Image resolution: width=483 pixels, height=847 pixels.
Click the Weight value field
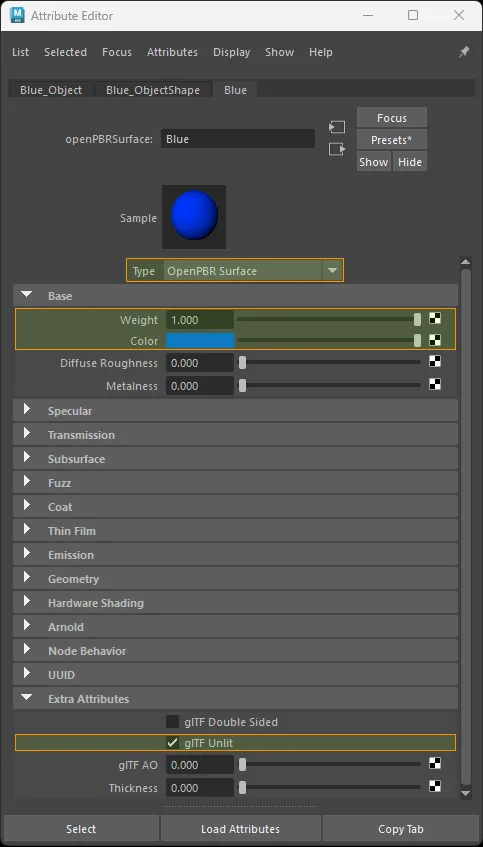pos(200,320)
